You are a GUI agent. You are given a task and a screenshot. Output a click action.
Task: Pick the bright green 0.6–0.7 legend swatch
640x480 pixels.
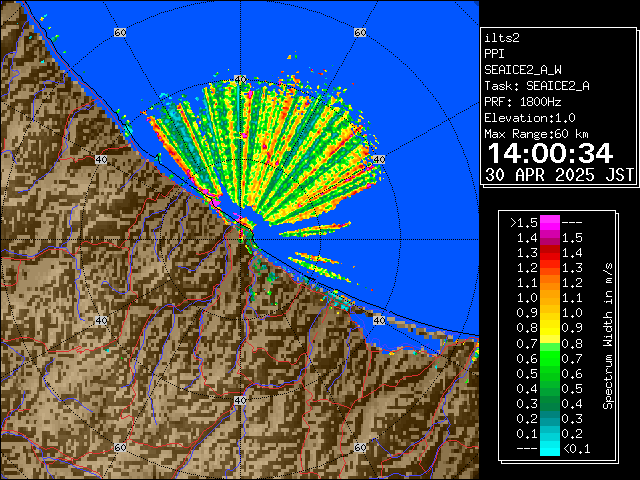[550, 358]
